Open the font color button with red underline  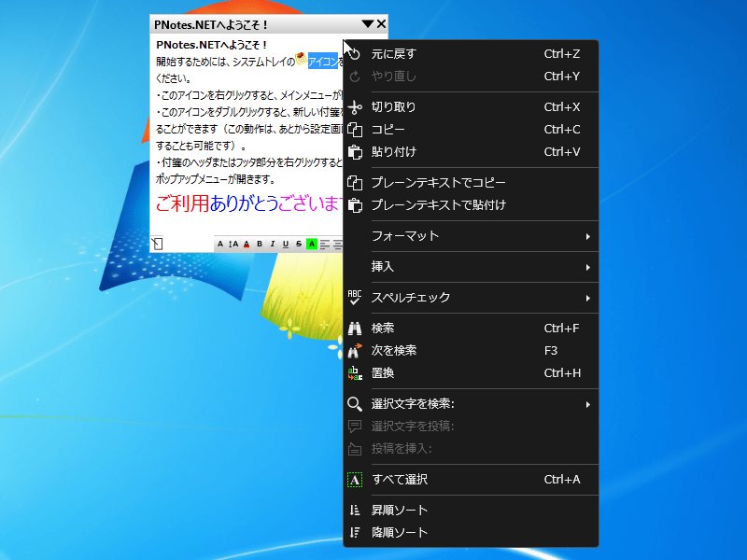pos(247,245)
